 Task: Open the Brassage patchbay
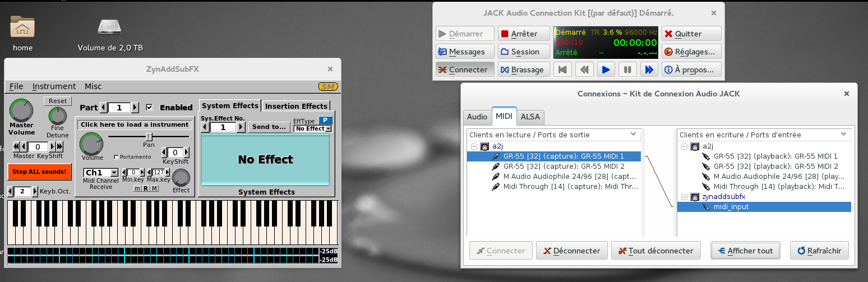click(524, 70)
